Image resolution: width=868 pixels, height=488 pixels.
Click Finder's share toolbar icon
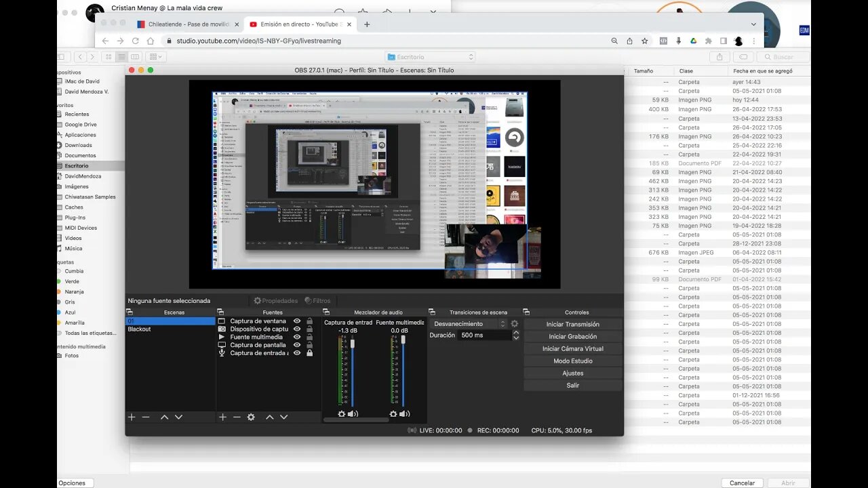(719, 57)
